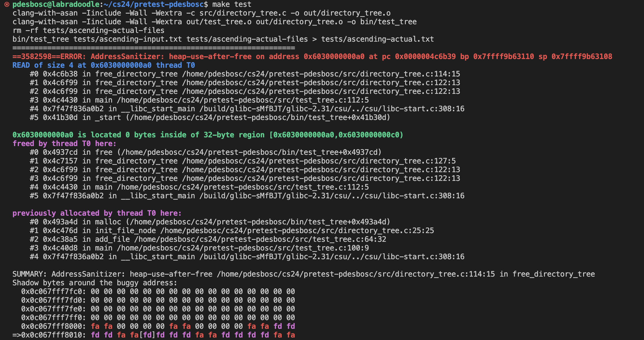Open directory_tree.c:114:15 link in READ trace frame #0
The height and width of the screenshot is (340, 644).
click(321, 74)
